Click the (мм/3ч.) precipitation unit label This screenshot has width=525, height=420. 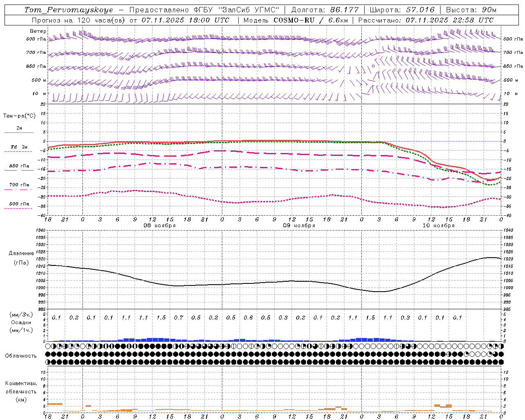tap(21, 315)
